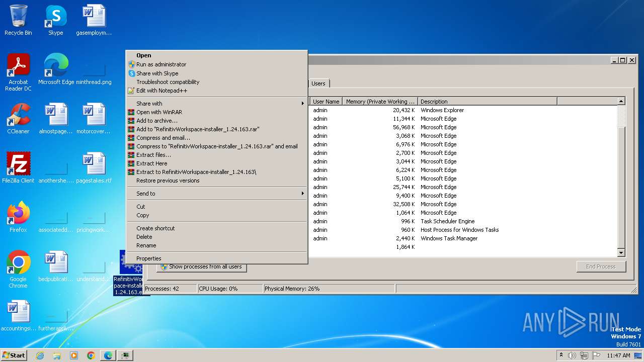Click the Start button
The image size is (644, 362).
pos(14,355)
